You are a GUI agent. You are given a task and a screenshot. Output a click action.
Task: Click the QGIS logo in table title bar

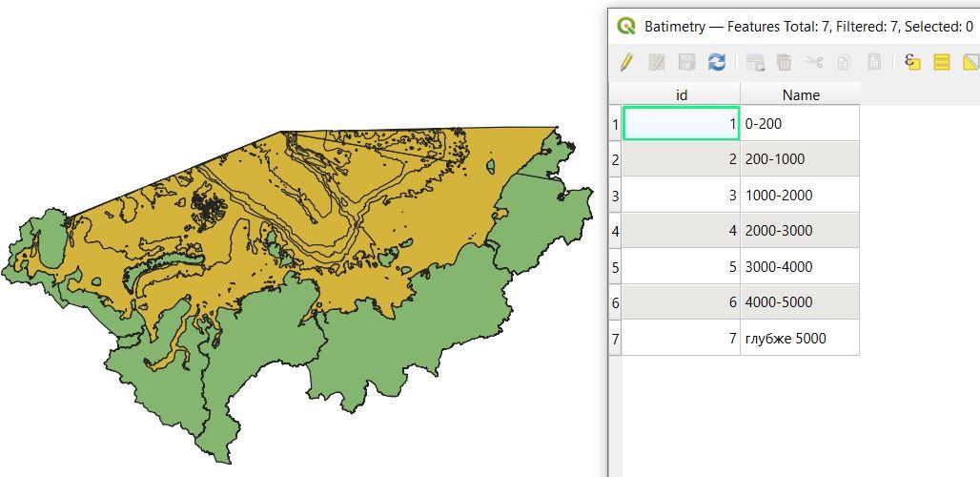click(x=626, y=27)
